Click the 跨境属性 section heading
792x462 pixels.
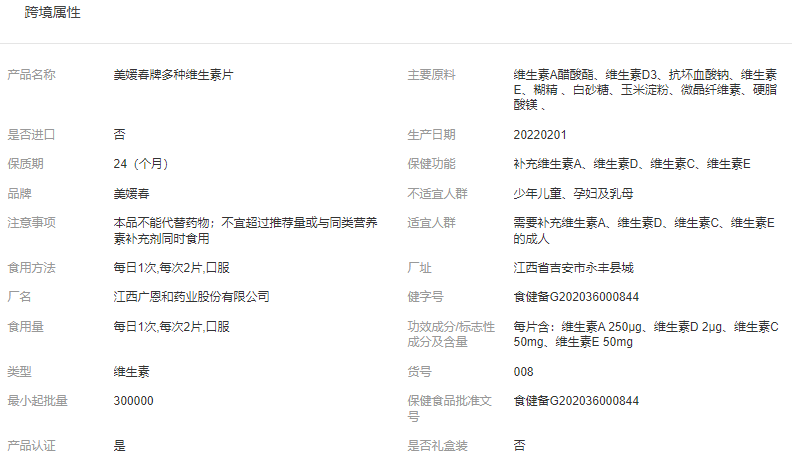[52, 12]
